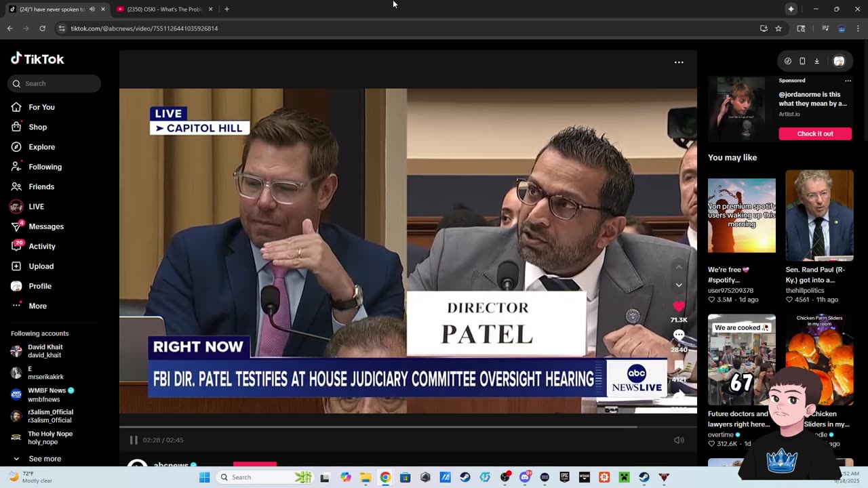Open the video comments panel
Viewport: 868px width, 488px height.
coord(679,336)
